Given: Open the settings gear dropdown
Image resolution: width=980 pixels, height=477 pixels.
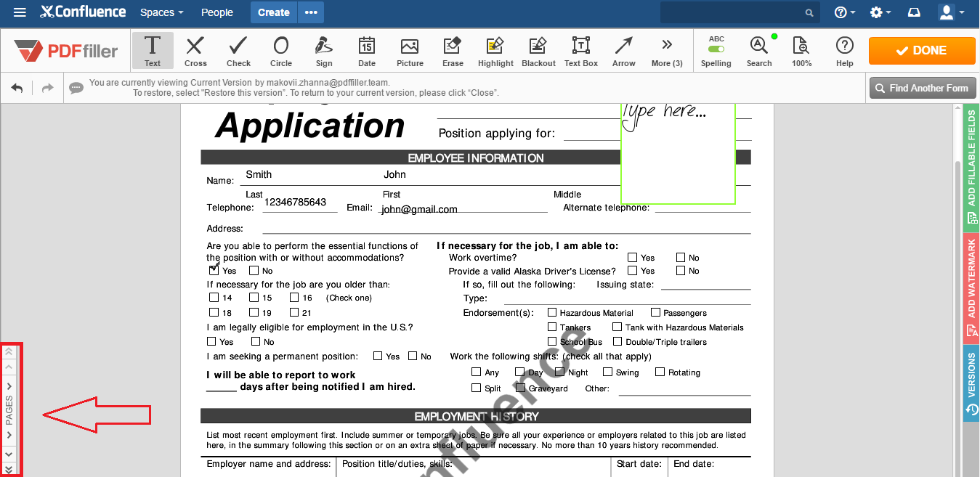Looking at the screenshot, I should coord(880,12).
